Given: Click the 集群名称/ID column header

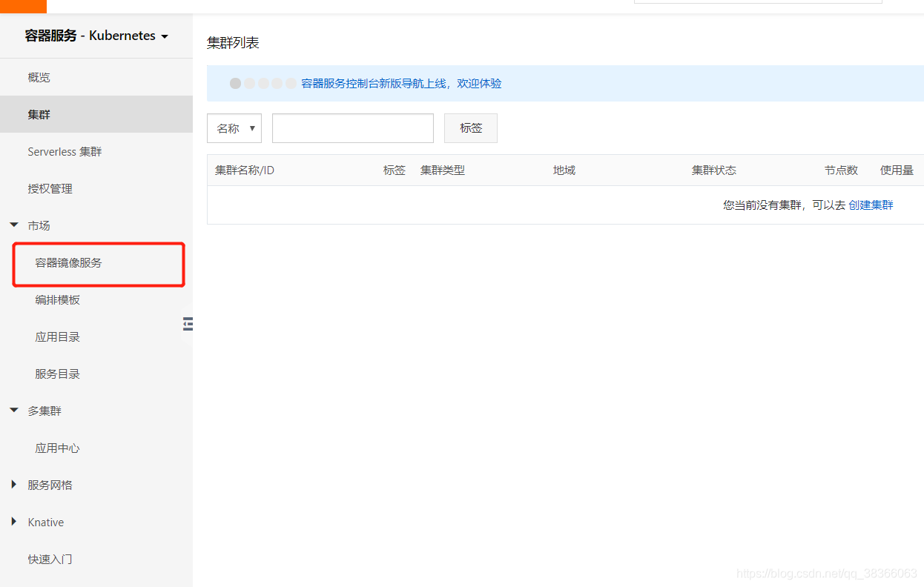Looking at the screenshot, I should (245, 170).
